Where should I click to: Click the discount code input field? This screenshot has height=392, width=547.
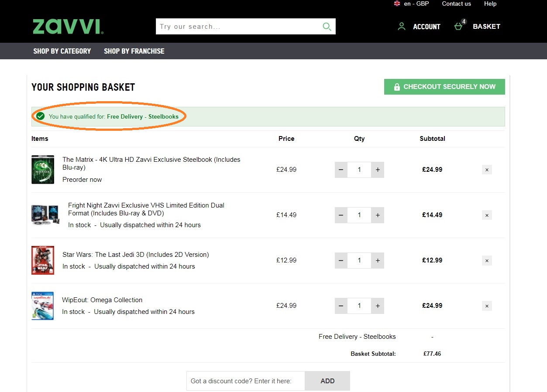click(x=245, y=381)
